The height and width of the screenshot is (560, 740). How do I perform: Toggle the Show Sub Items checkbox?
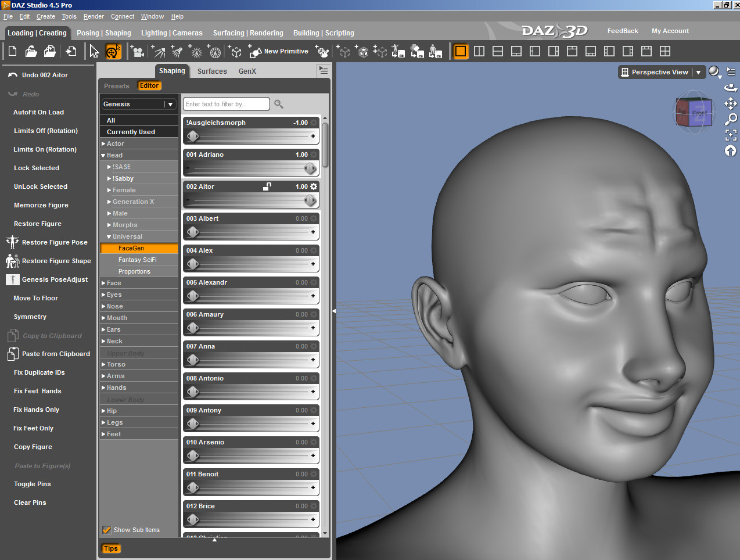[x=107, y=530]
